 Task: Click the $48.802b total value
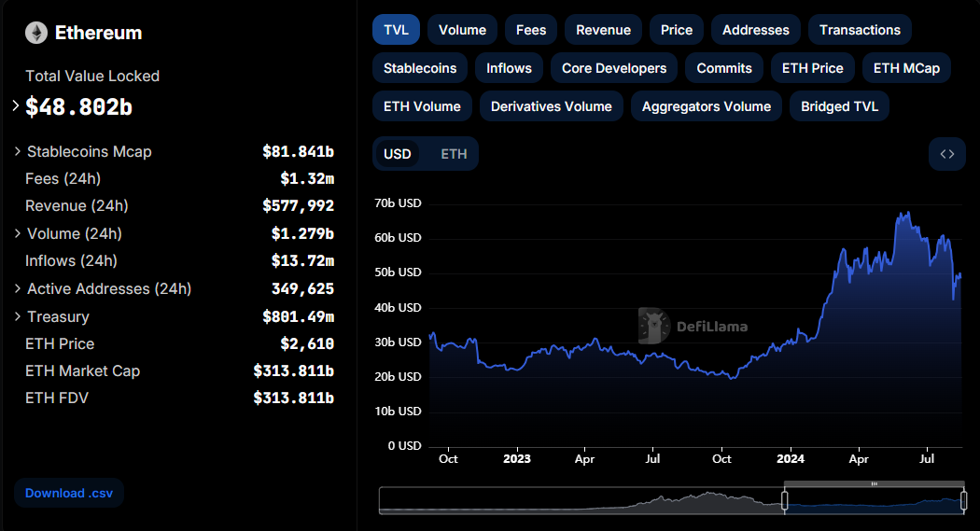(78, 106)
